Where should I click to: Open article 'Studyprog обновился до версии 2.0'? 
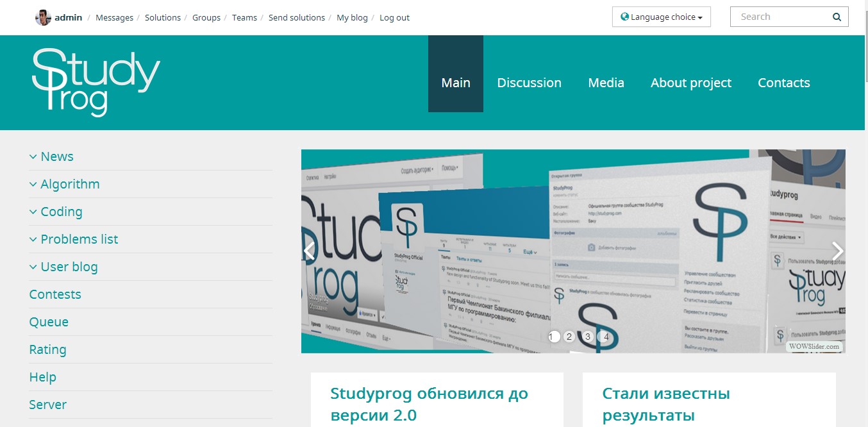coord(429,404)
